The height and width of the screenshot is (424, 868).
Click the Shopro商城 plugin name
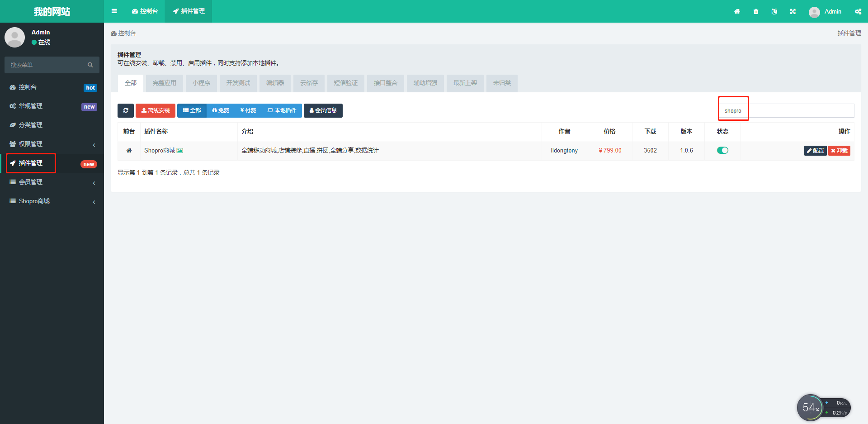[x=160, y=151]
